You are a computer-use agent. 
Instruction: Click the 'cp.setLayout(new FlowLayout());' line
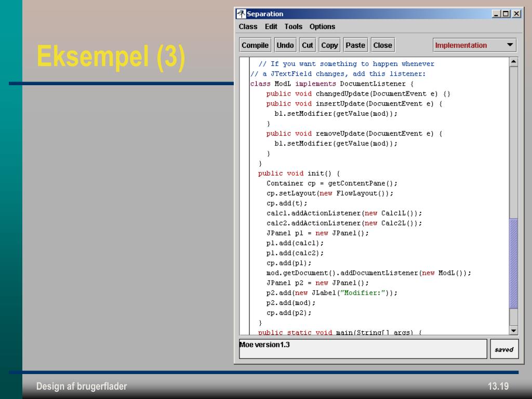click(330, 193)
